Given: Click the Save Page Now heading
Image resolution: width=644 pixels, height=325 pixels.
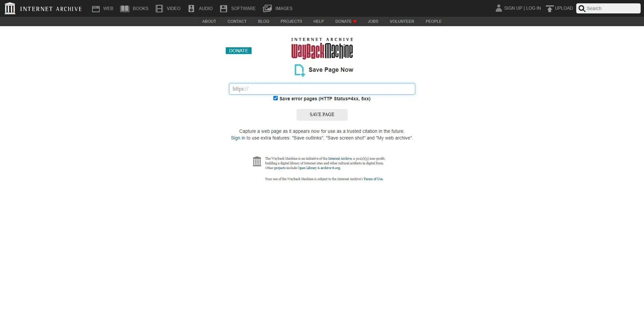Looking at the screenshot, I should coord(331,70).
